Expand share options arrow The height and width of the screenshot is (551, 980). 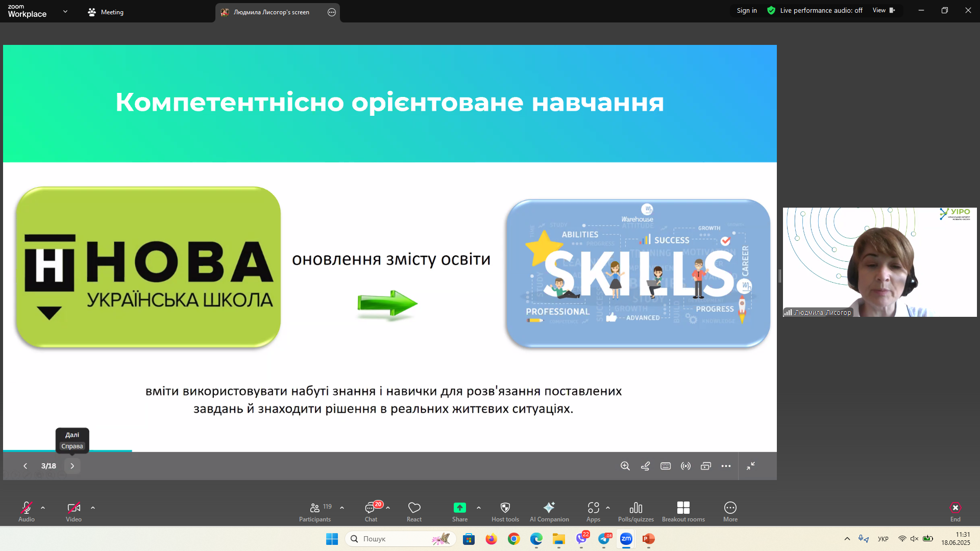pyautogui.click(x=479, y=508)
